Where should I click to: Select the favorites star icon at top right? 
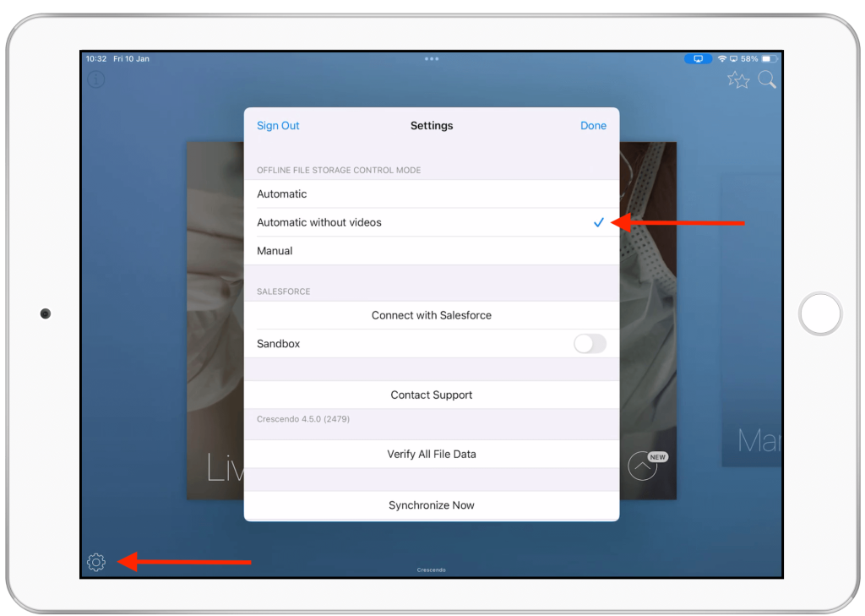point(738,79)
